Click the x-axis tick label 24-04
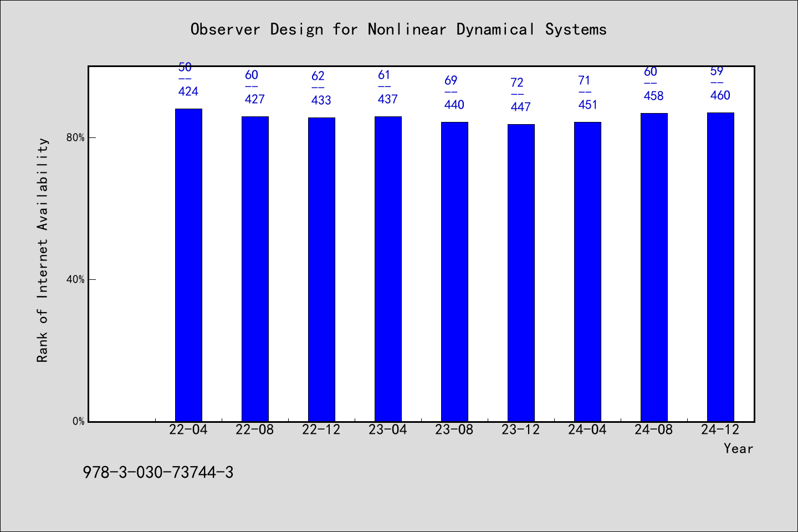 (587, 429)
